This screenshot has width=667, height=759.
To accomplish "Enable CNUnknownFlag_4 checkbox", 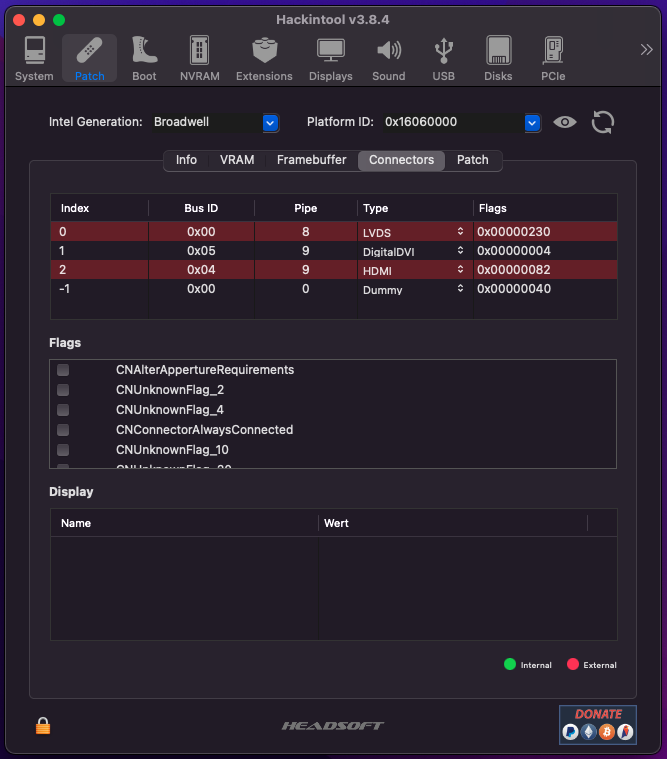I will 63,410.
